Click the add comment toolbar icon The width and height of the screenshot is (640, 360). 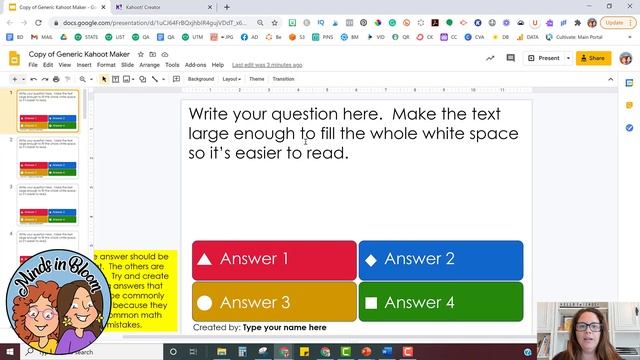pos(176,79)
